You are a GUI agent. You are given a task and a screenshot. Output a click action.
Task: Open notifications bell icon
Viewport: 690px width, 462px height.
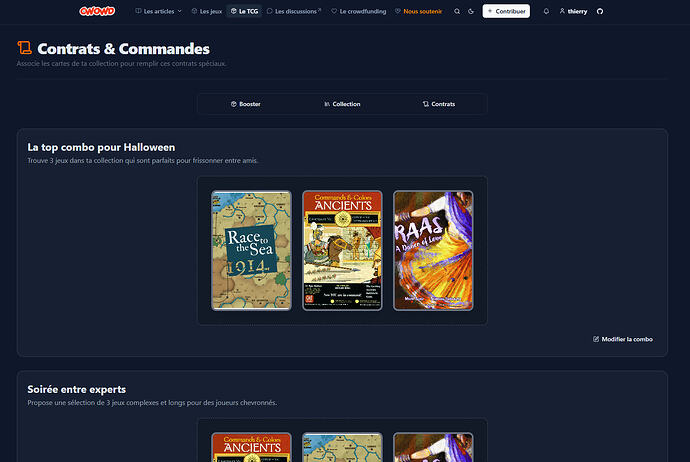546,11
